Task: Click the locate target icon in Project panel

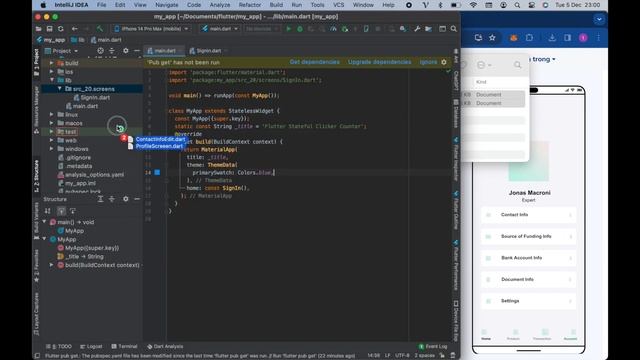Action: point(100,51)
